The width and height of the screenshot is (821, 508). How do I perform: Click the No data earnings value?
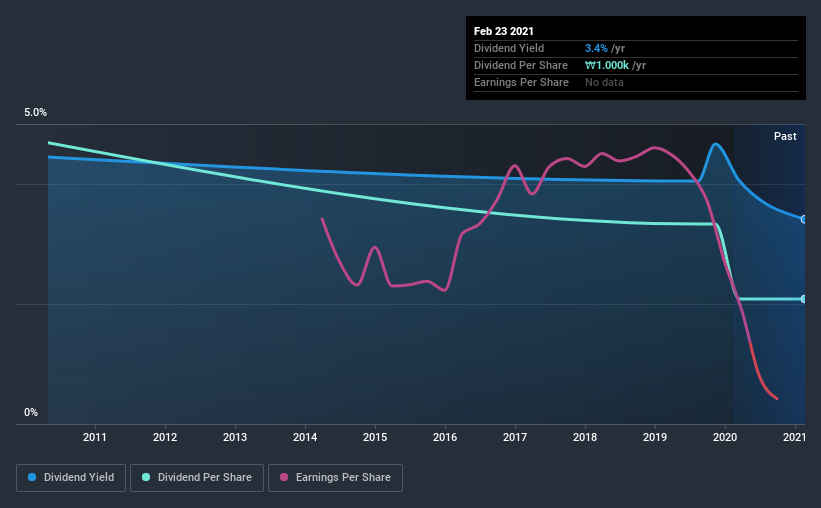click(x=604, y=82)
